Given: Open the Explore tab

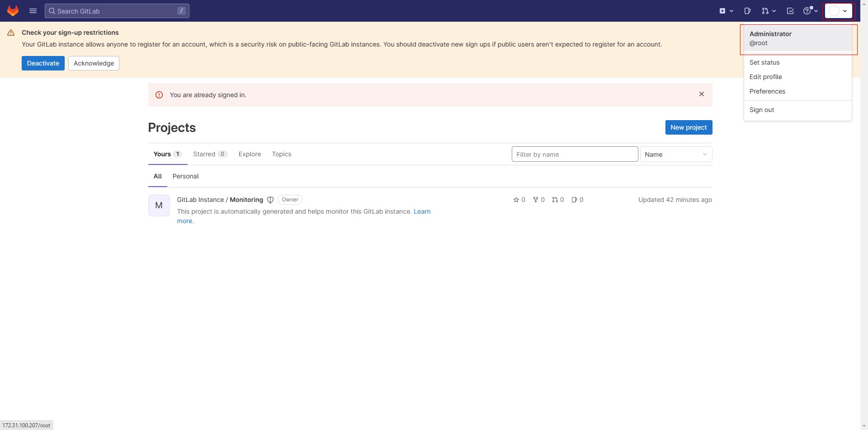Looking at the screenshot, I should (x=250, y=154).
